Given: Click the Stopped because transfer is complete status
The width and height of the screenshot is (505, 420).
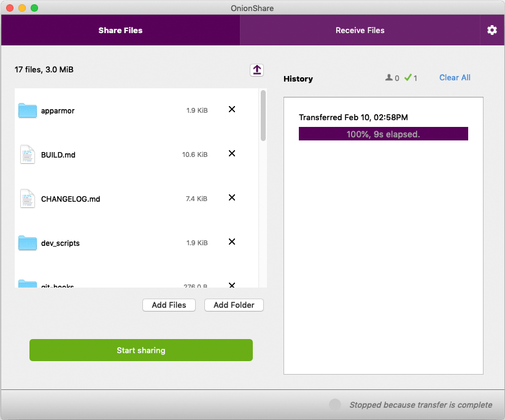Looking at the screenshot, I should (x=421, y=405).
